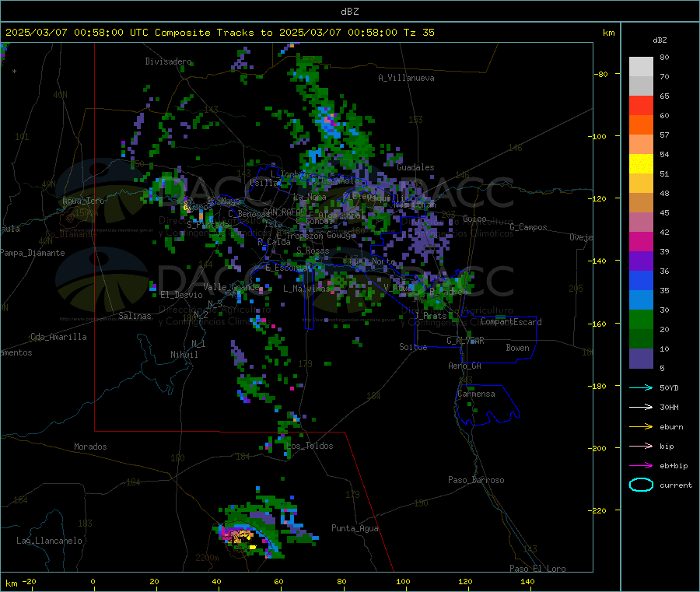Click the Guico map label
The image size is (700, 592).
pos(474,219)
